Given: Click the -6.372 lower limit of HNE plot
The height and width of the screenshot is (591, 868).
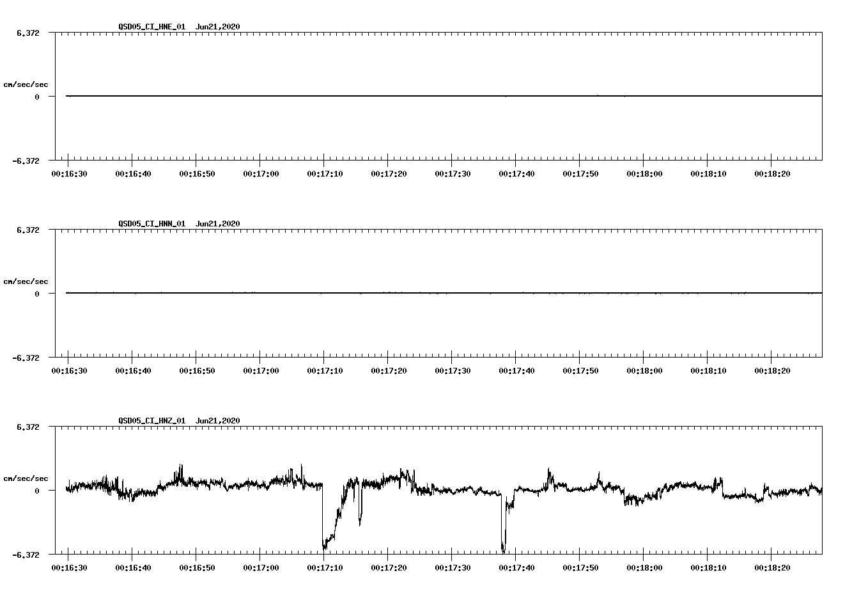Looking at the screenshot, I should 26,161.
